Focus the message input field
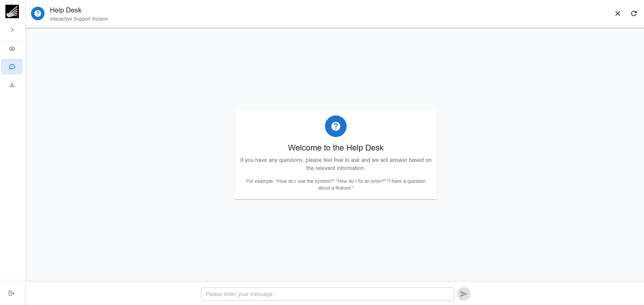This screenshot has height=305, width=644. (x=327, y=294)
